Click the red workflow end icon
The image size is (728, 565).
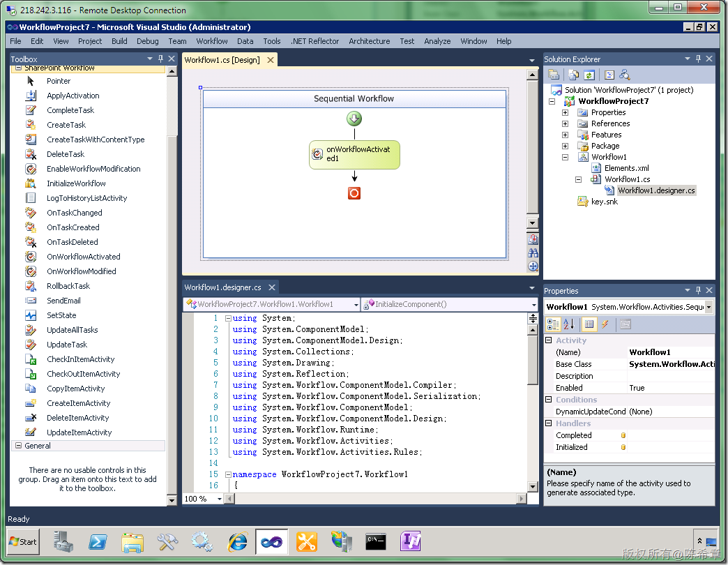(354, 193)
